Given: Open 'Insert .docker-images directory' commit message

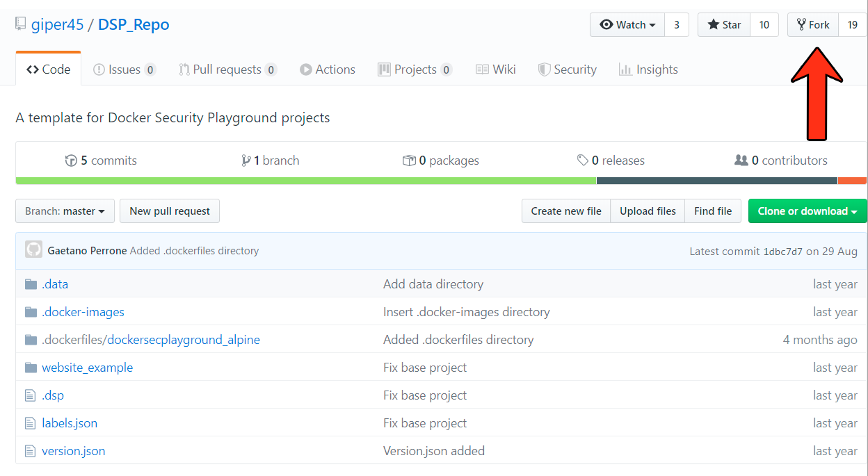Looking at the screenshot, I should [x=467, y=312].
